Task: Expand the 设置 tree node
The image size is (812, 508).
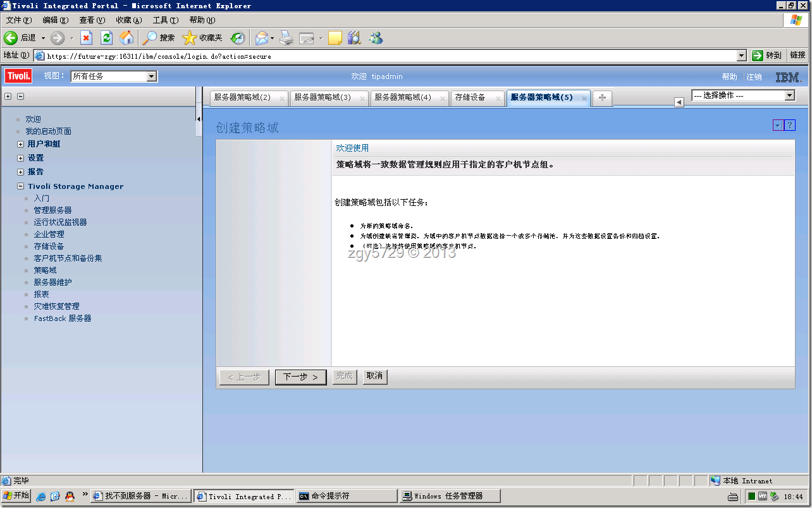Action: point(20,158)
